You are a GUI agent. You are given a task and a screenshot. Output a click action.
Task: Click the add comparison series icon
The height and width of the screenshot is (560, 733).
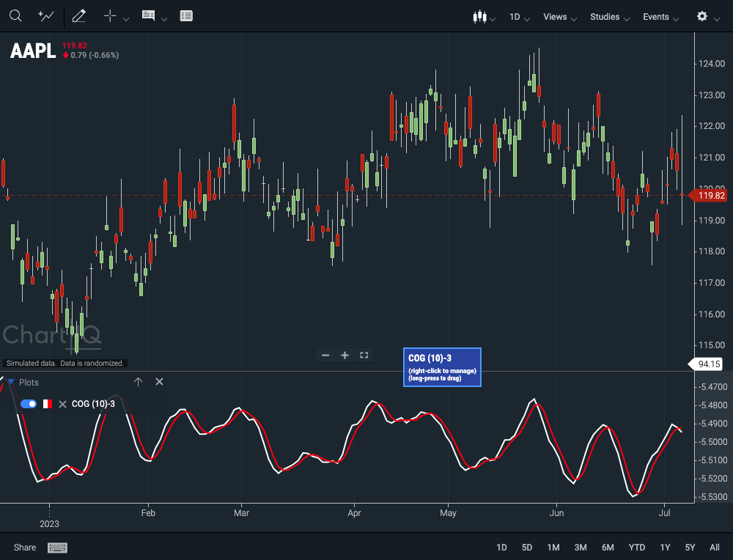[x=45, y=16]
